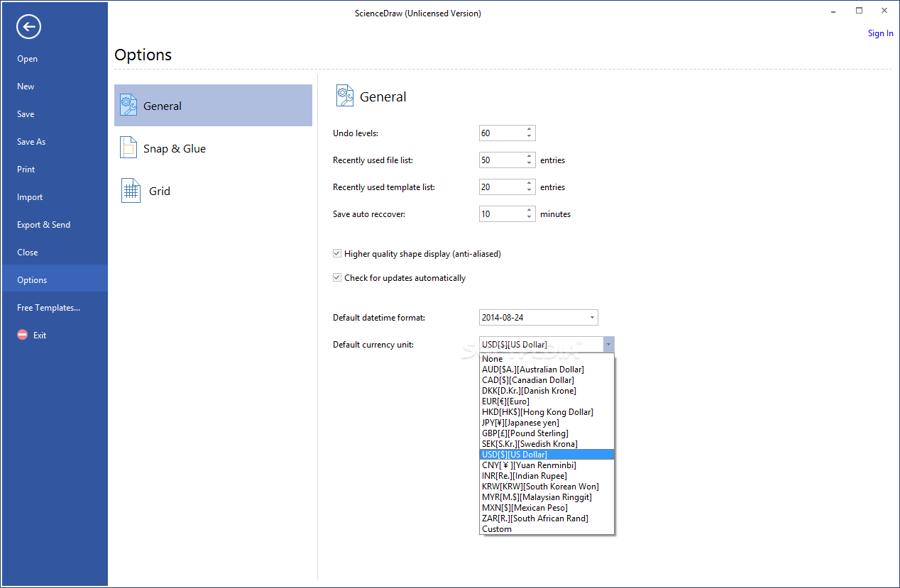Decrease Undo levels with down arrow
This screenshot has height=588, width=900.
[x=529, y=136]
